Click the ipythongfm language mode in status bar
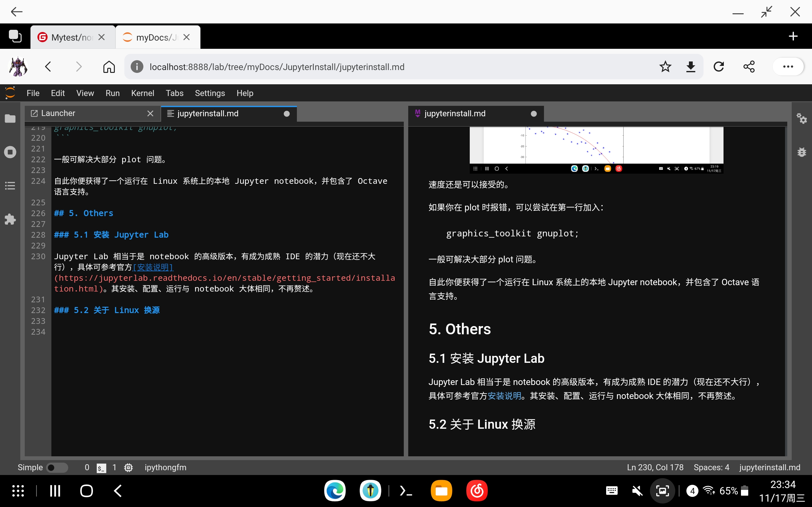The image size is (812, 507). [x=165, y=467]
